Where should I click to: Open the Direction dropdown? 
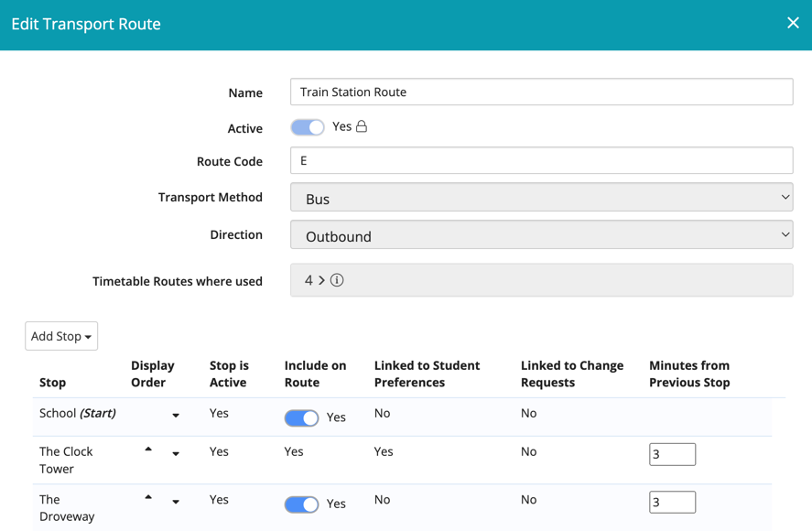click(541, 235)
